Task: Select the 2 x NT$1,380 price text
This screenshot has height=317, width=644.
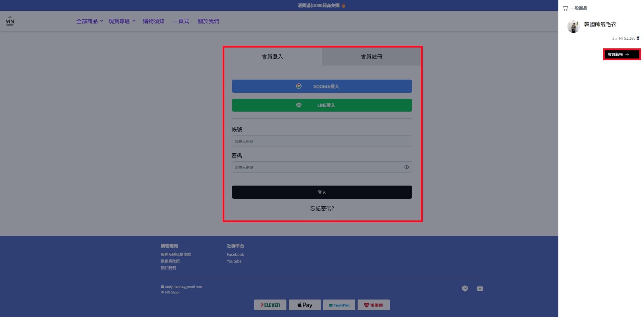Action: [624, 38]
